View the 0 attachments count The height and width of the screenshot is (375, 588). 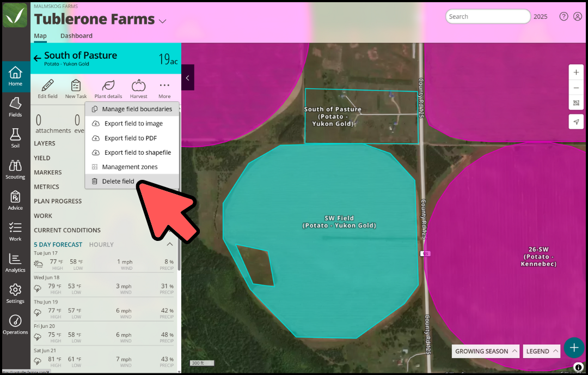pos(53,124)
